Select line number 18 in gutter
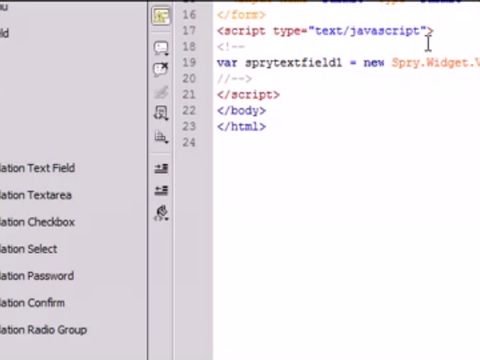Screen dimensions: 480x360 point(189,47)
